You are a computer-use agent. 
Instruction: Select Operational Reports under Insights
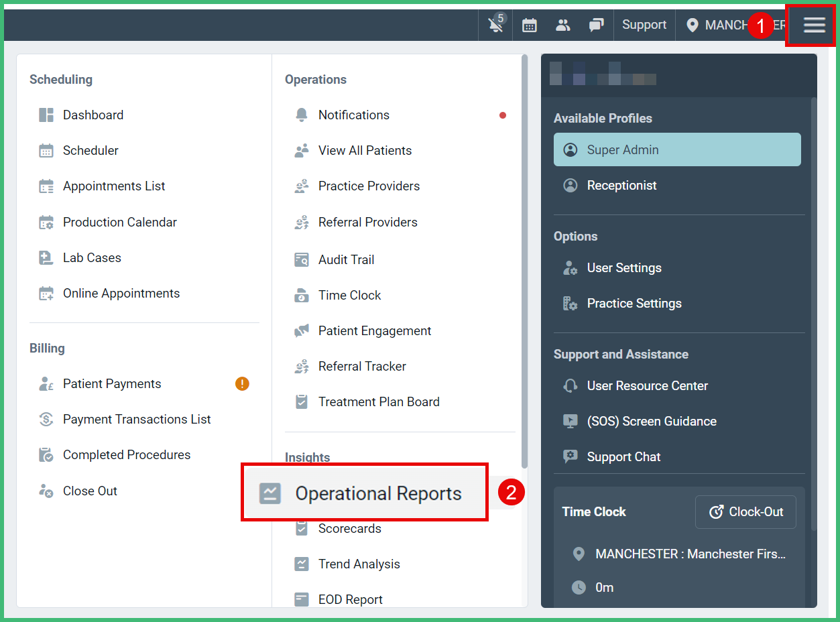tap(379, 493)
